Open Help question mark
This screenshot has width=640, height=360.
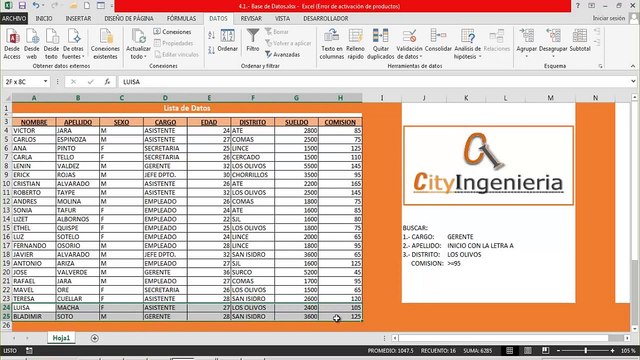coord(578,6)
